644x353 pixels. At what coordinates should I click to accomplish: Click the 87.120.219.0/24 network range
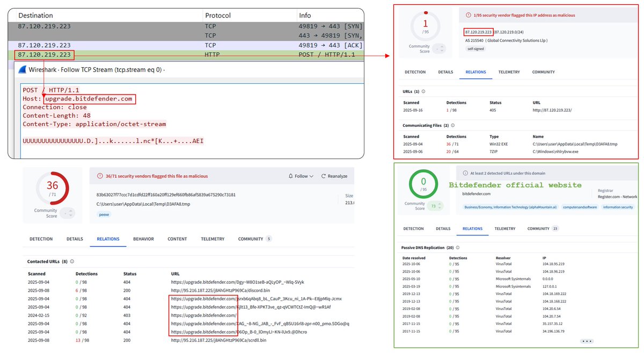[x=508, y=32]
